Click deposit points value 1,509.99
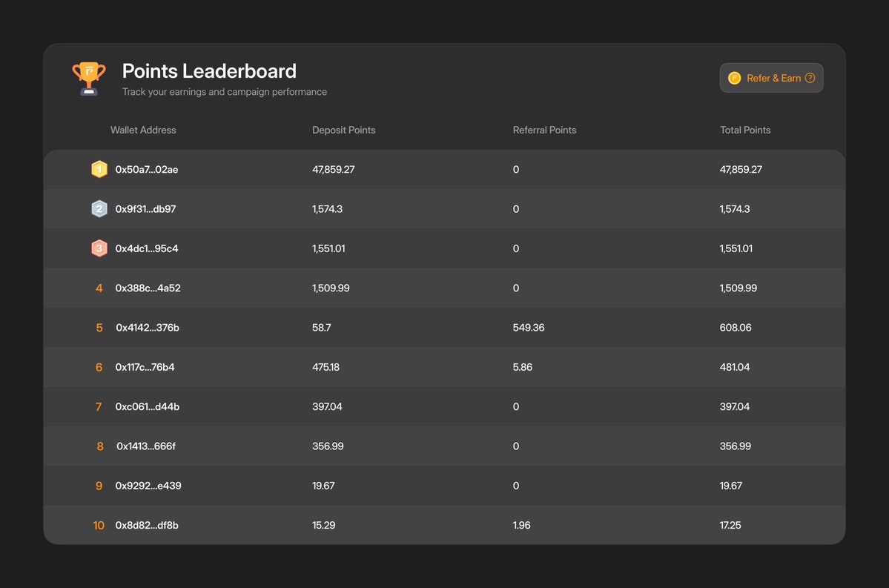 point(331,288)
